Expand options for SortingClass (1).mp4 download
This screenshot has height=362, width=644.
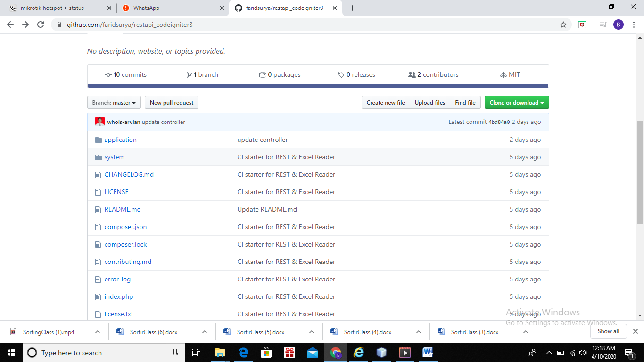98,332
